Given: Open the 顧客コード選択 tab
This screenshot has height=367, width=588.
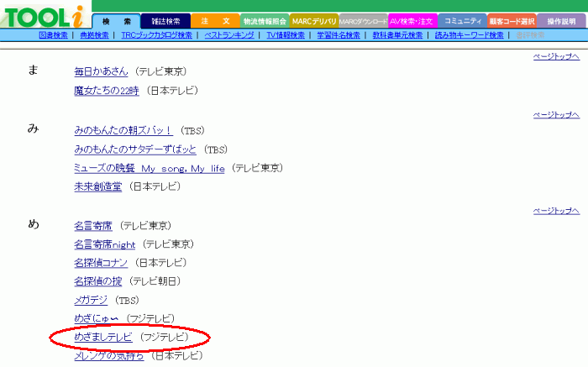Looking at the screenshot, I should (512, 21).
